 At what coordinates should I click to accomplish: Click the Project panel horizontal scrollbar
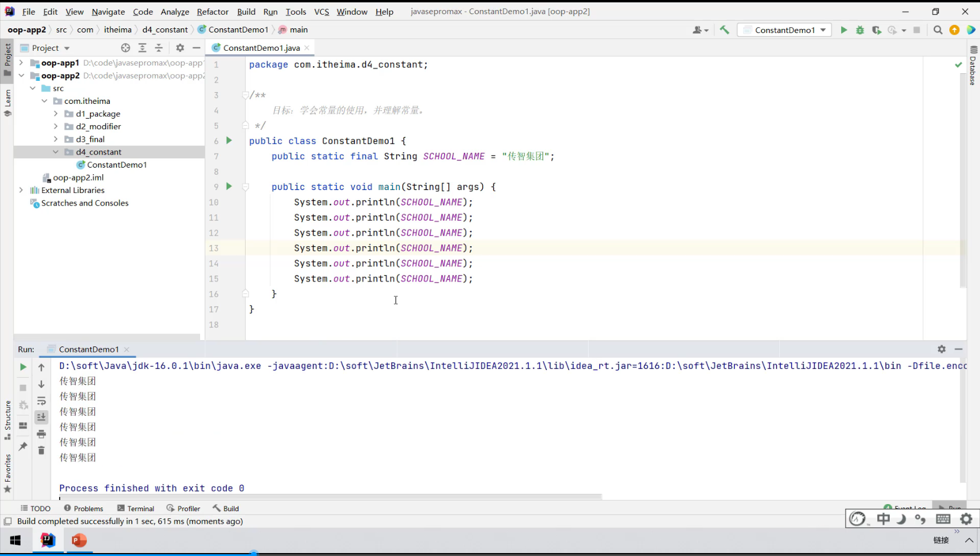[x=106, y=337]
